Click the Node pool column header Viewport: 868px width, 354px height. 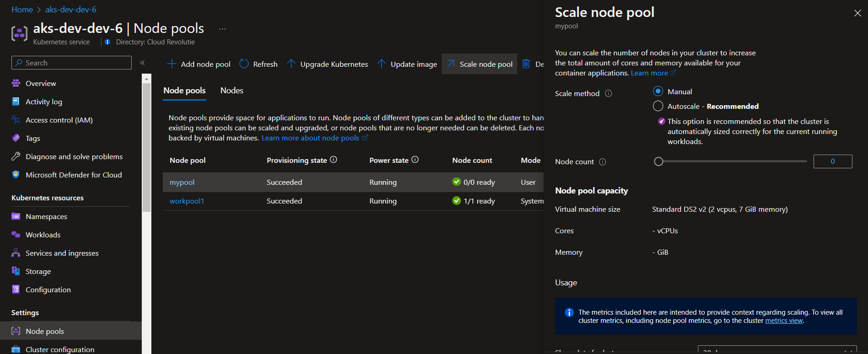[x=188, y=160]
